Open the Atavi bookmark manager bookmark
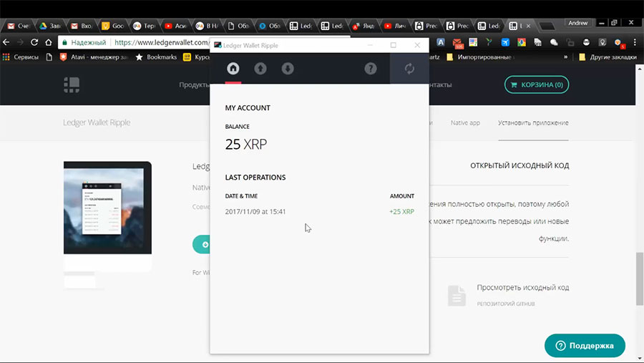The height and width of the screenshot is (363, 644). click(94, 57)
